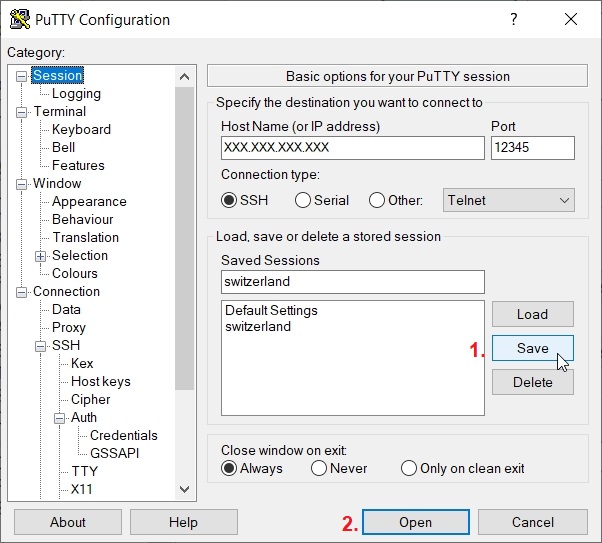The width and height of the screenshot is (602, 543).
Task: Select Only on clean exit option
Action: point(409,468)
